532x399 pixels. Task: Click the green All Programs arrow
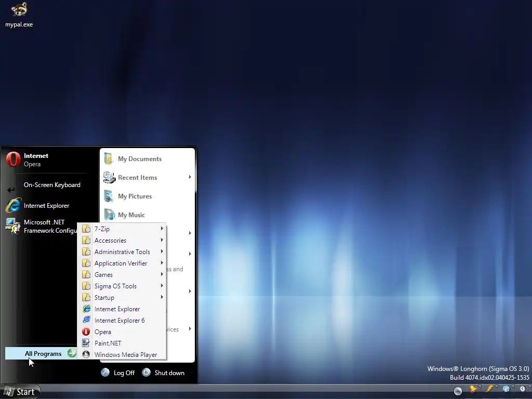[72, 353]
